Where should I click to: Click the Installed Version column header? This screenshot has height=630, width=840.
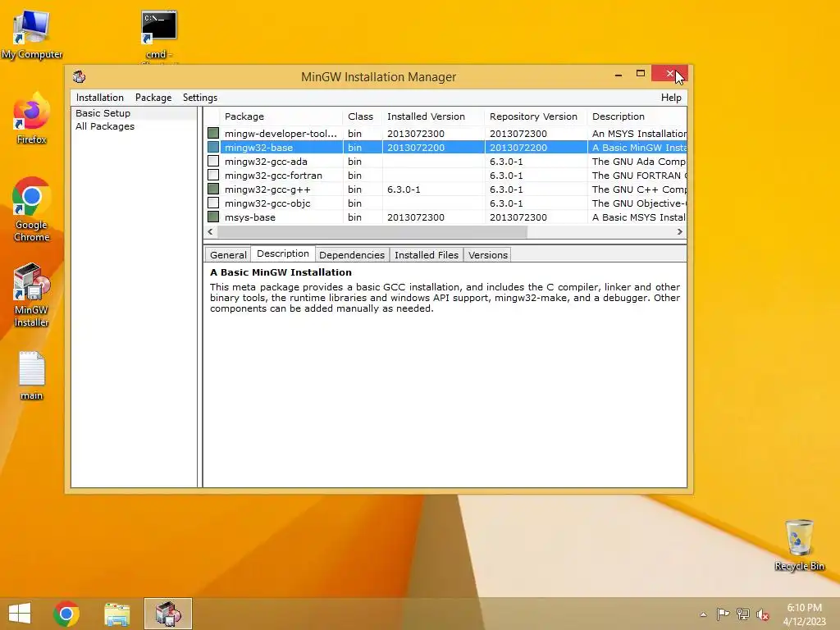click(x=433, y=116)
